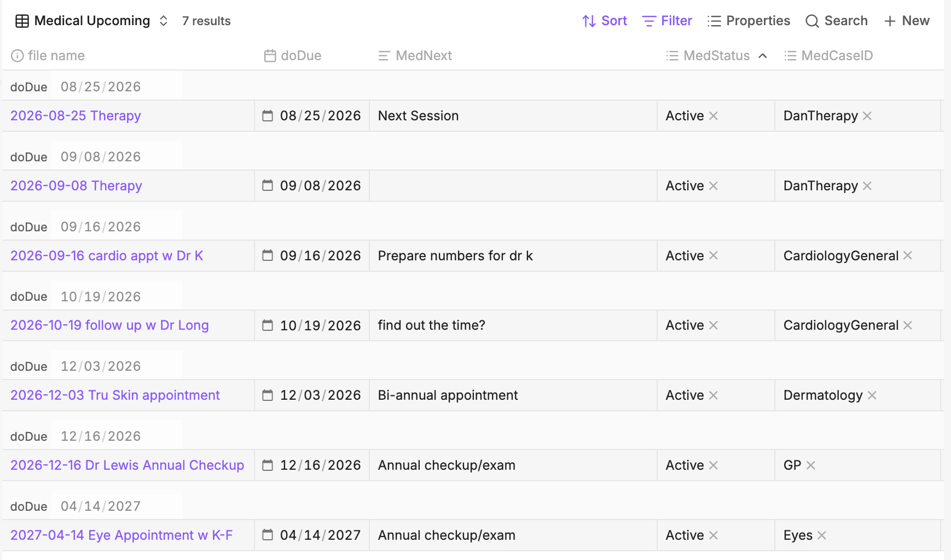Select the Dermatology case ID value
The width and height of the screenshot is (951, 560).
click(823, 395)
